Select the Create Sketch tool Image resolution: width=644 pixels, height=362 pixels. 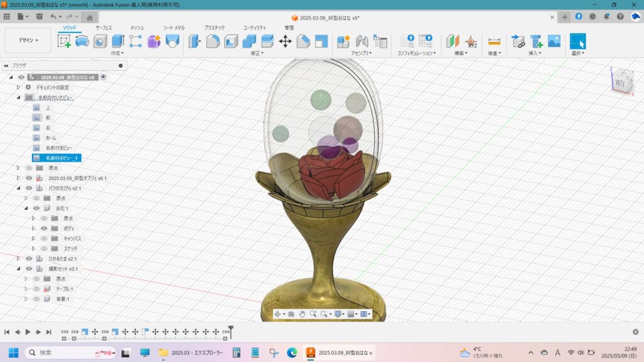coord(64,41)
